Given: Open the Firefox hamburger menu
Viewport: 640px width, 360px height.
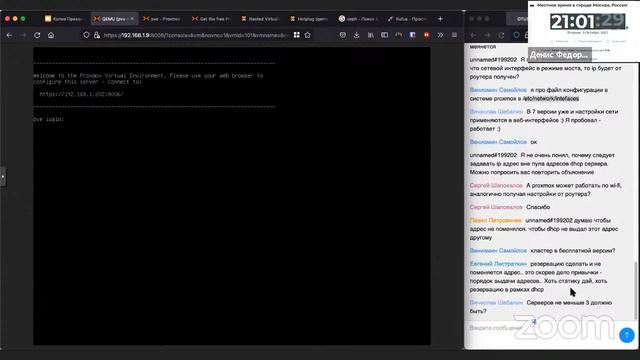Looking at the screenshot, I should point(454,36).
